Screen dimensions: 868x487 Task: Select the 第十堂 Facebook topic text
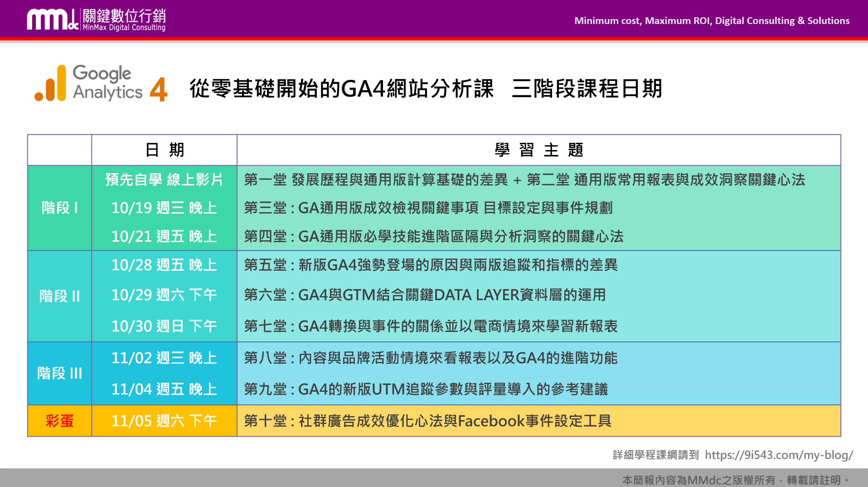pyautogui.click(x=427, y=421)
